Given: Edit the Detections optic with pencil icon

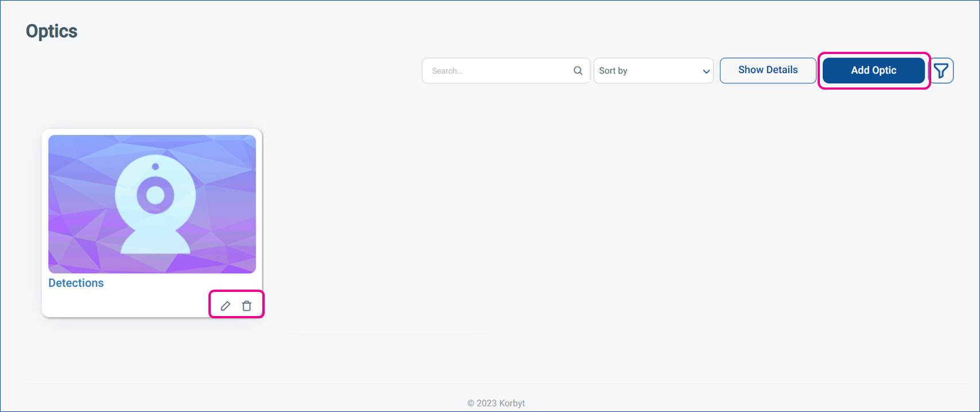Looking at the screenshot, I should click(x=226, y=306).
